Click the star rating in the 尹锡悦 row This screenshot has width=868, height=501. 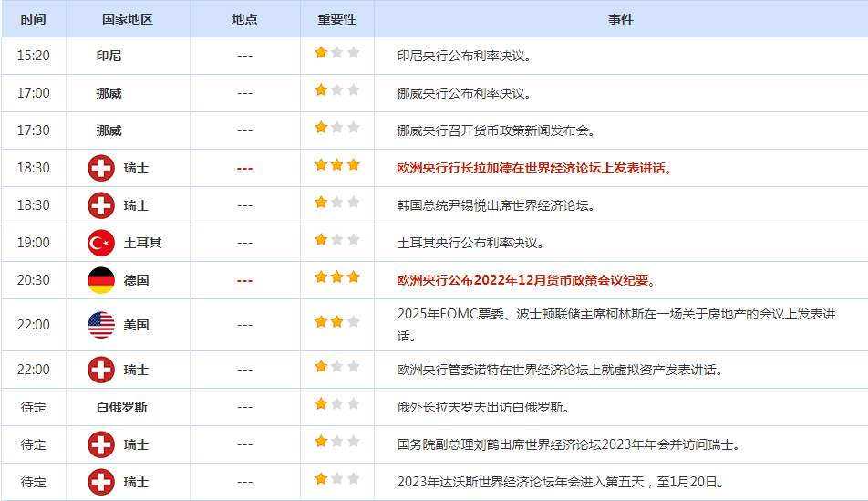337,203
